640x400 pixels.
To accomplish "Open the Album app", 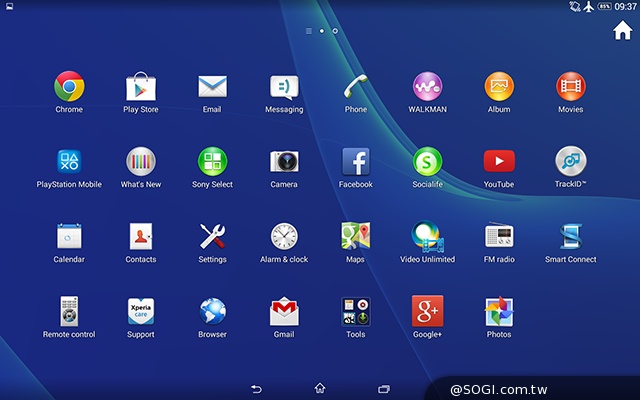I will [x=499, y=87].
